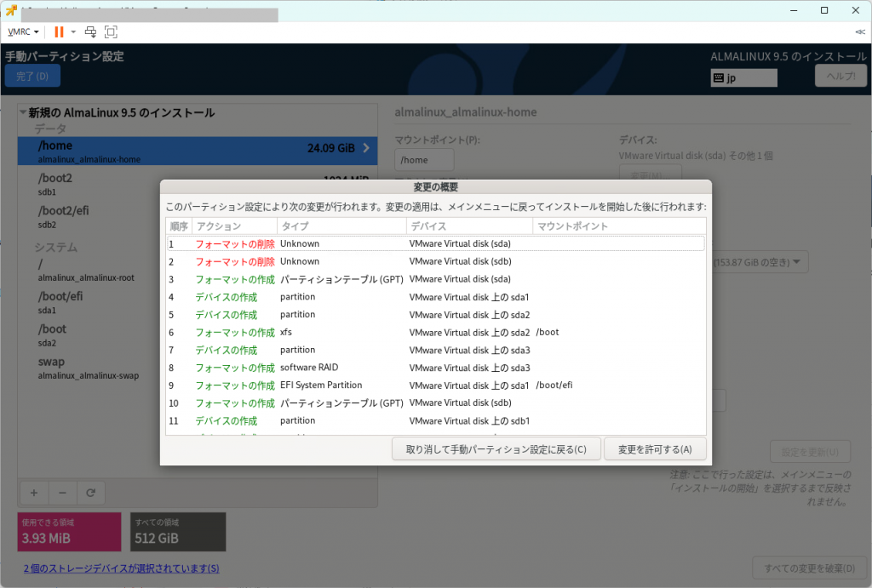Select row 3 GPT partition table on sda
The width and height of the screenshot is (872, 588).
pyautogui.click(x=436, y=279)
